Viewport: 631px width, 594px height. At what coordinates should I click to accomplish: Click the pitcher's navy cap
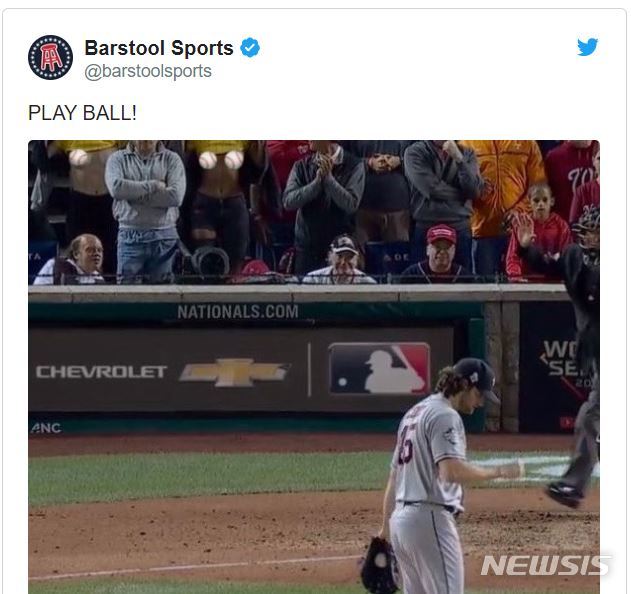[x=476, y=378]
